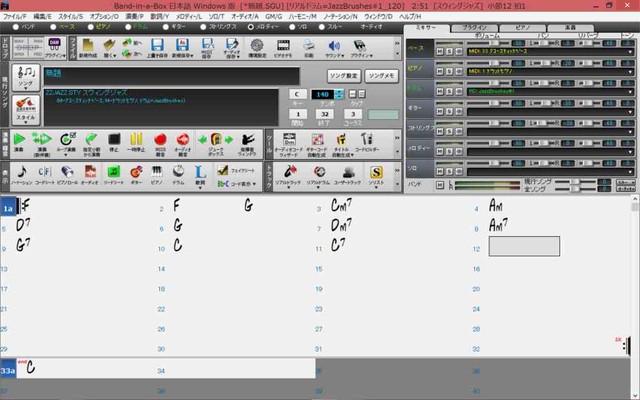The image size is (640, 400).
Task: Click the overwrite Save floppy icon
Action: 157,46
